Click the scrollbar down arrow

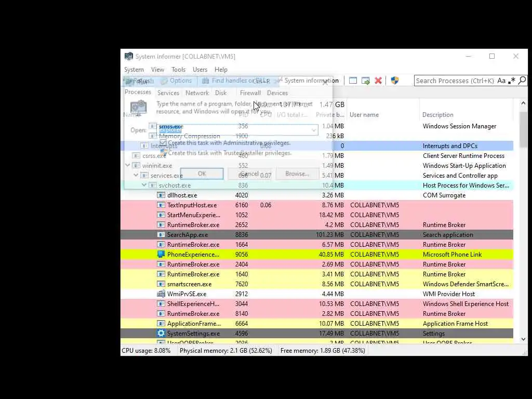click(x=523, y=339)
